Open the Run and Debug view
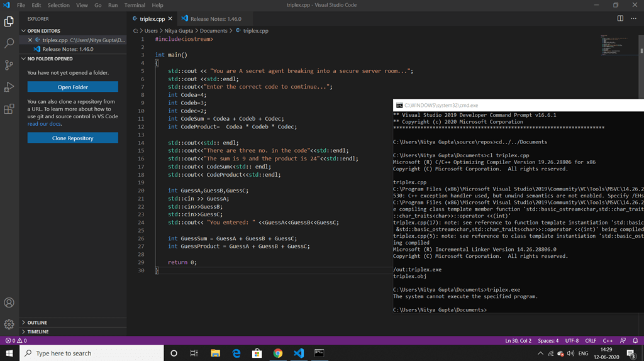The image size is (644, 361). (9, 87)
